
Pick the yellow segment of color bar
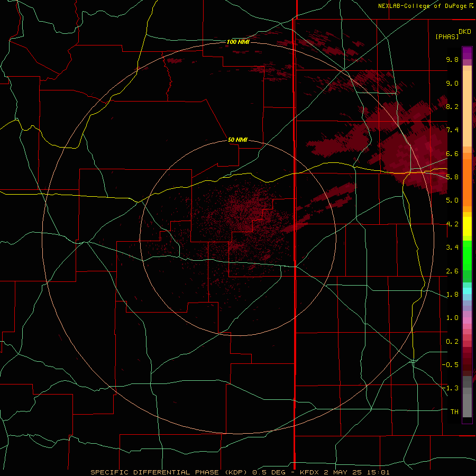[467, 226]
